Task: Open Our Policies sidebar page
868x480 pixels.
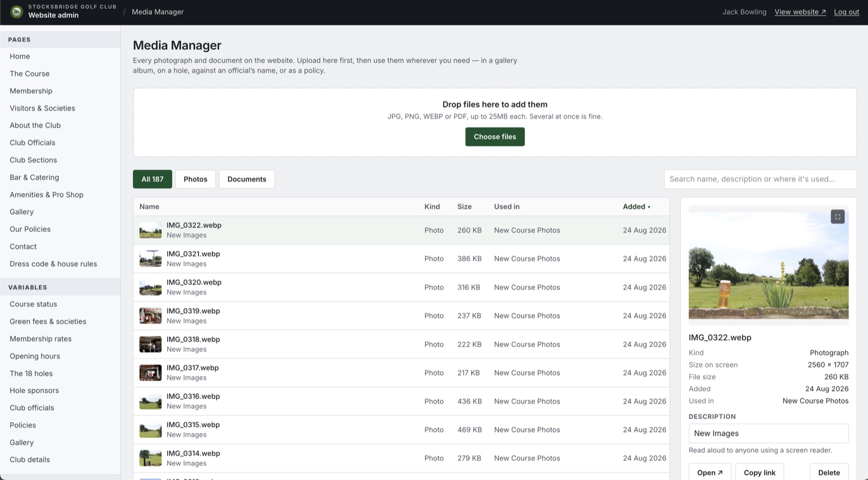Action: click(x=30, y=229)
